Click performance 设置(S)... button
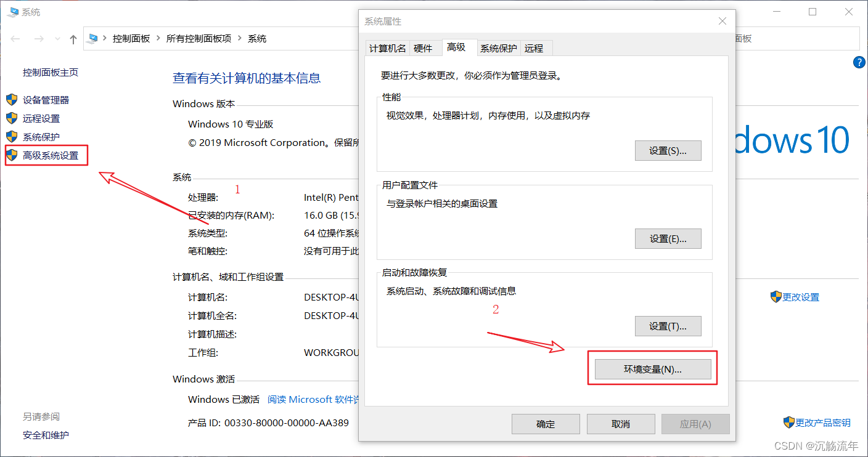868x457 pixels. (668, 151)
